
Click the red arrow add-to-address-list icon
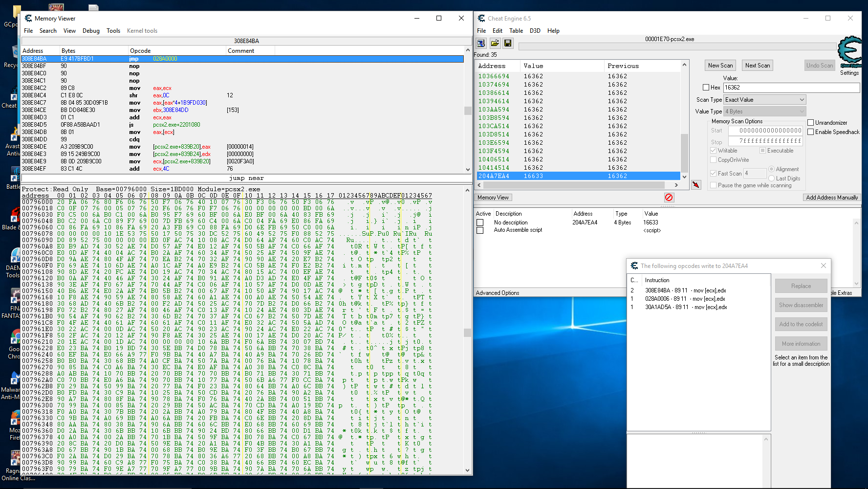point(696,185)
